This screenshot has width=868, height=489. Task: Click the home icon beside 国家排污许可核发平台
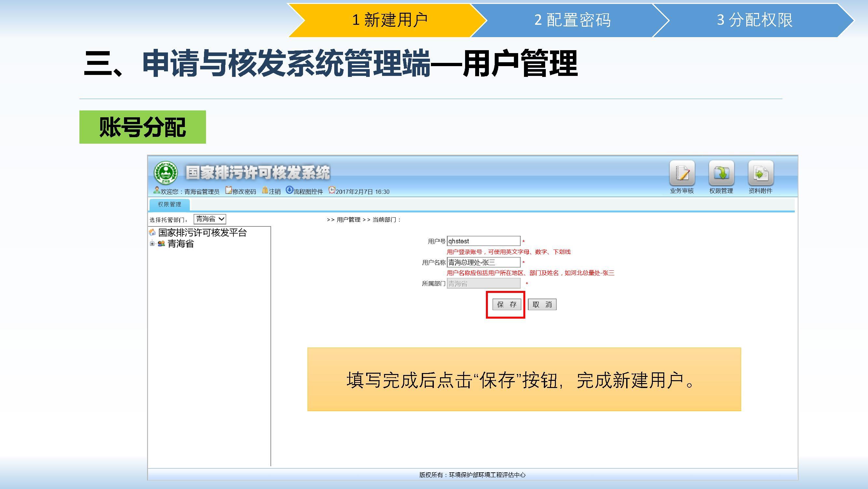tap(152, 232)
